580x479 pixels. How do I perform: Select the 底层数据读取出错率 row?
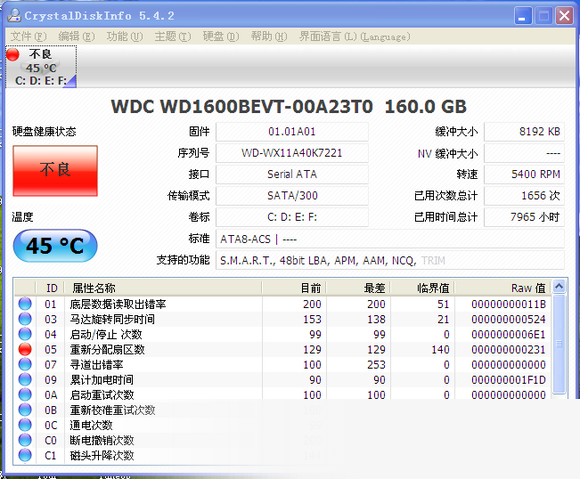(x=283, y=304)
